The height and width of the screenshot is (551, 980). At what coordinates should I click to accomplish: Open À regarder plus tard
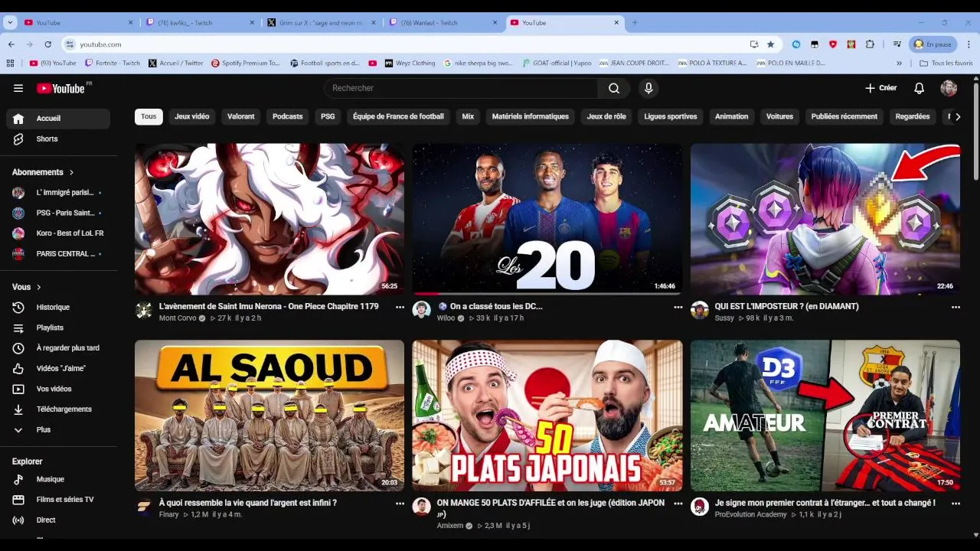[58, 348]
